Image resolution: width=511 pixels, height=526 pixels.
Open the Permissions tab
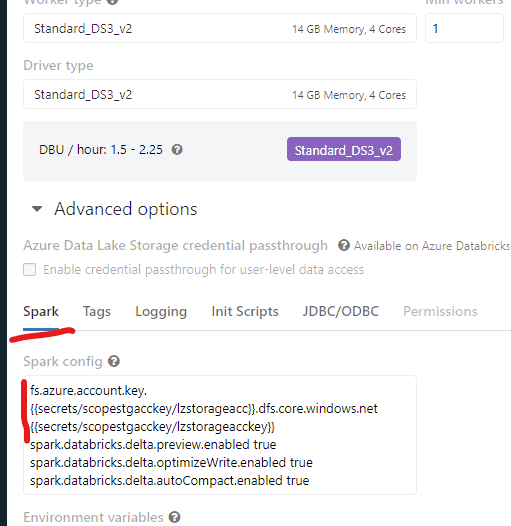(x=440, y=311)
